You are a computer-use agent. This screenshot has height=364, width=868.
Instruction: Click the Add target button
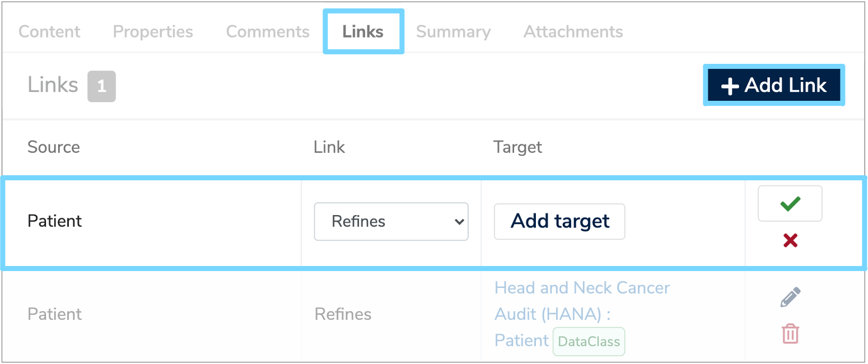point(559,221)
